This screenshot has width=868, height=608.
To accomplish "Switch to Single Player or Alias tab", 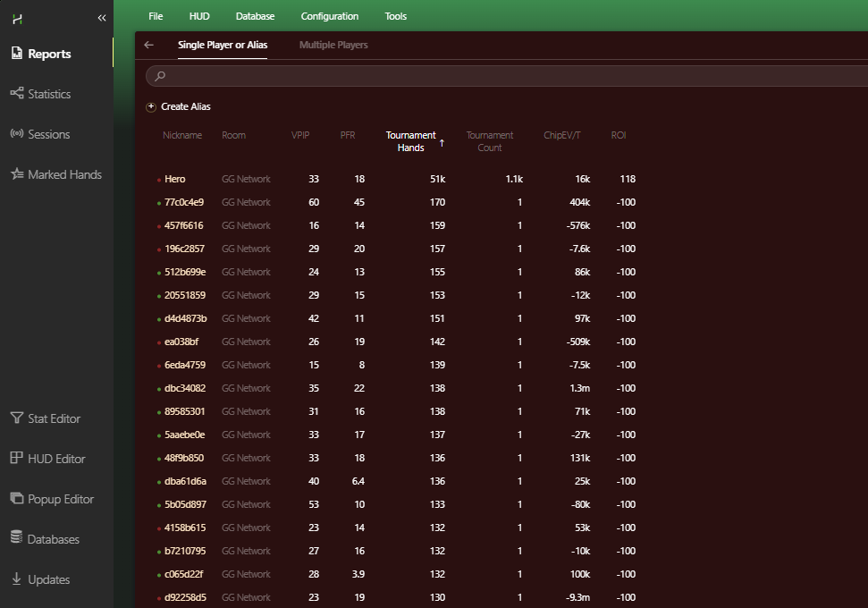I will 223,45.
